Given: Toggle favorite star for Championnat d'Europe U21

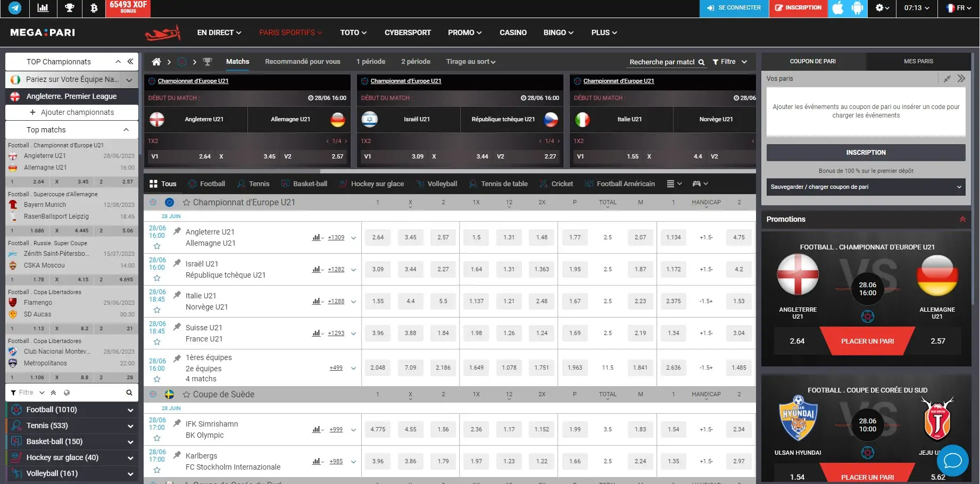Looking at the screenshot, I should [186, 203].
